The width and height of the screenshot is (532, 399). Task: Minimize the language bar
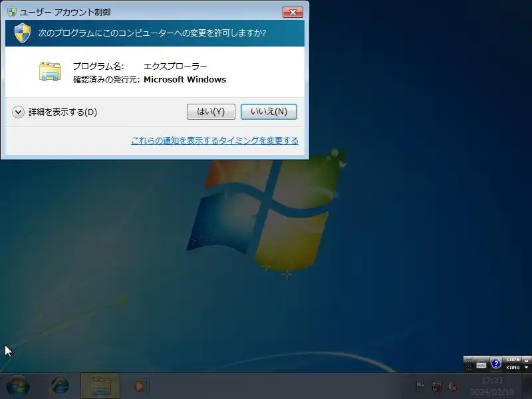(x=526, y=360)
